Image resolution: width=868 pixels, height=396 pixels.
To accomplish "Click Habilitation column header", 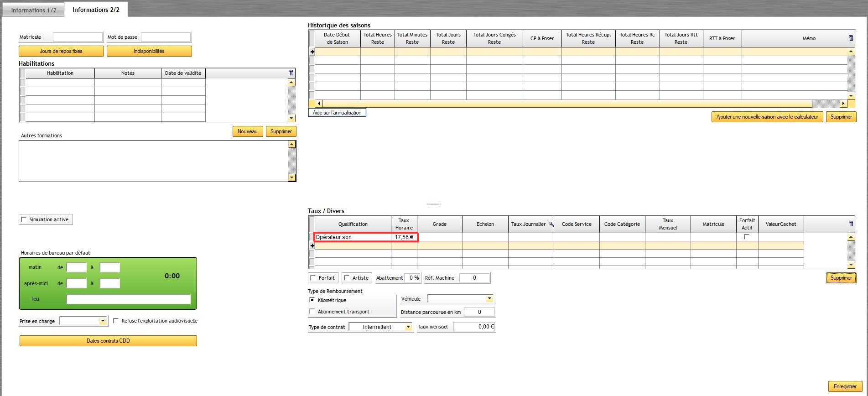I will coord(60,73).
